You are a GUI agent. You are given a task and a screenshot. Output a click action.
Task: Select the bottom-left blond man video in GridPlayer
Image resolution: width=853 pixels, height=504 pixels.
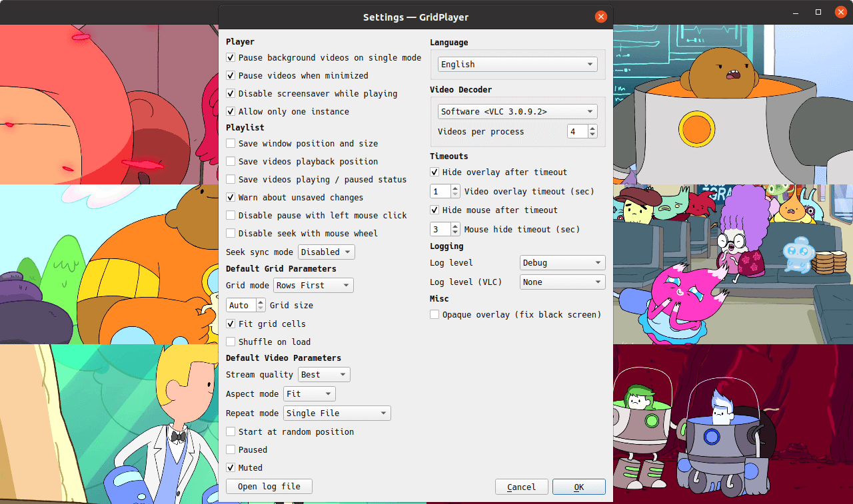[x=109, y=424]
